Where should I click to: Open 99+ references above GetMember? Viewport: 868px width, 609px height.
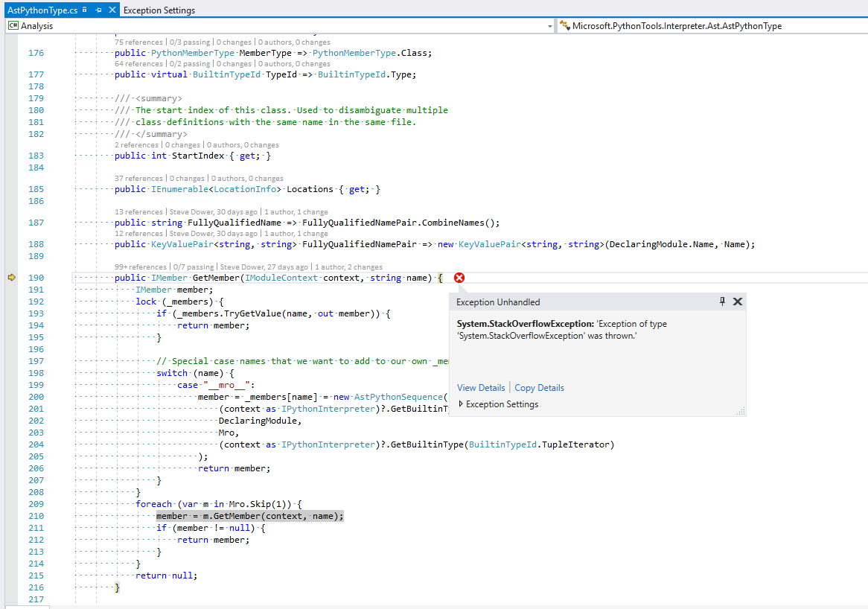141,267
